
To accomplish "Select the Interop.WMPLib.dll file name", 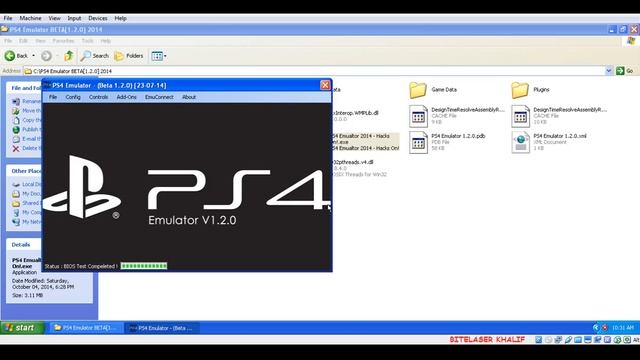I will tap(356, 113).
